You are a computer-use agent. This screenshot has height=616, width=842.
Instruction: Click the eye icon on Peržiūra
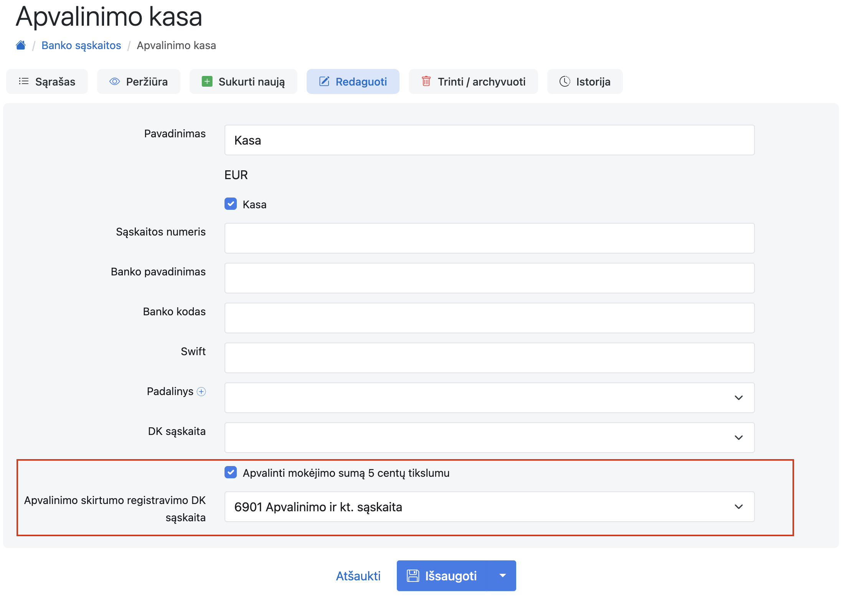click(114, 81)
